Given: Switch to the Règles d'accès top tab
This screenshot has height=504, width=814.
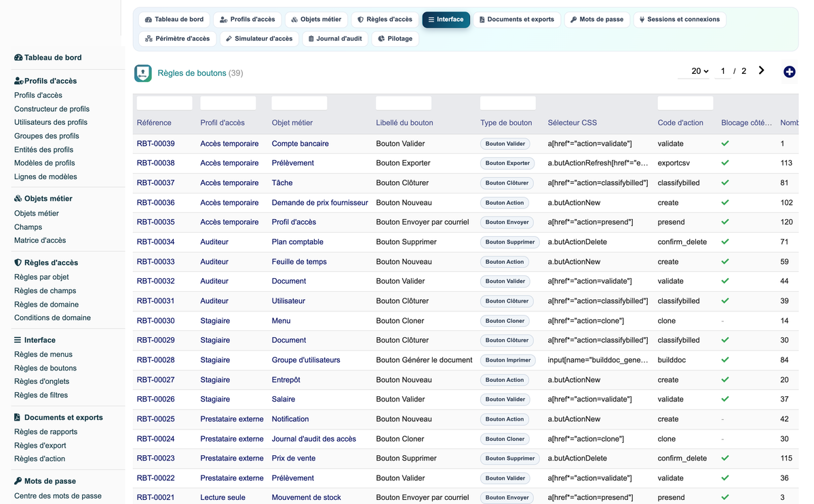Looking at the screenshot, I should [x=385, y=20].
